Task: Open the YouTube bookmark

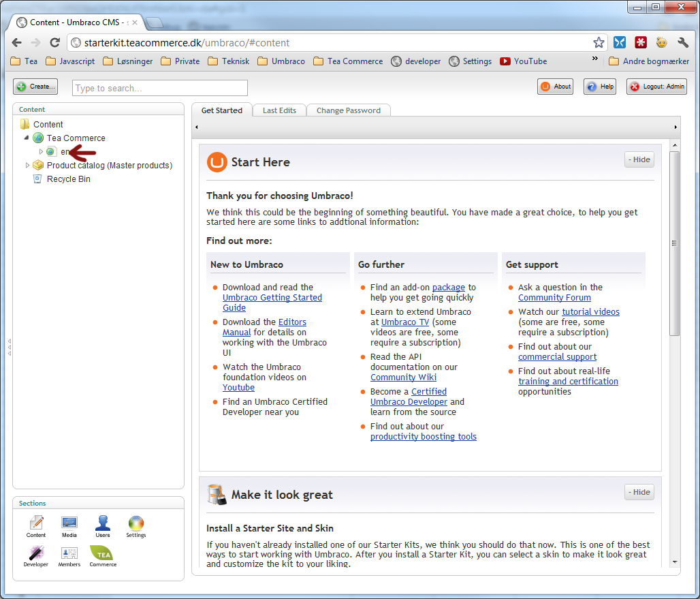Action: click(523, 61)
